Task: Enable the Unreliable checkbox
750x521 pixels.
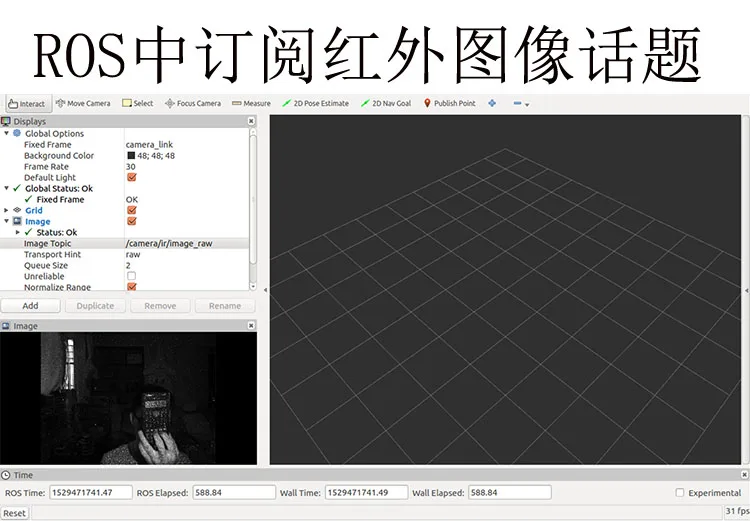Action: tap(132, 276)
